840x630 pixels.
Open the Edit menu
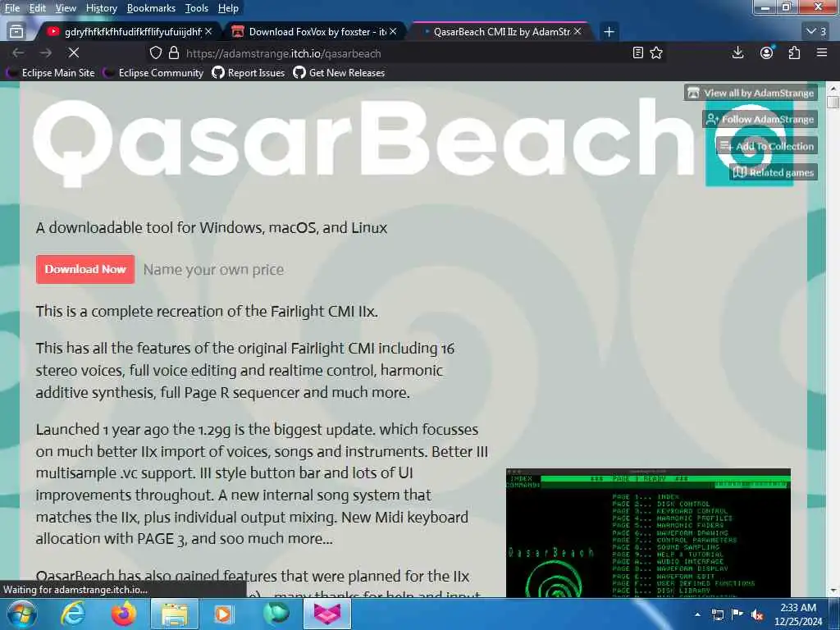[37, 8]
